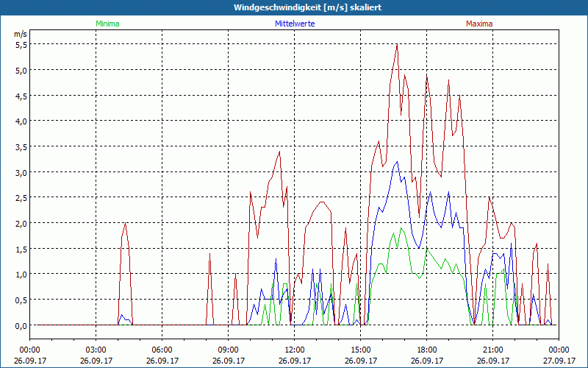Viewport: 588px width, 368px height.
Task: Click the 2,0 y-axis value
Action: click(21, 223)
